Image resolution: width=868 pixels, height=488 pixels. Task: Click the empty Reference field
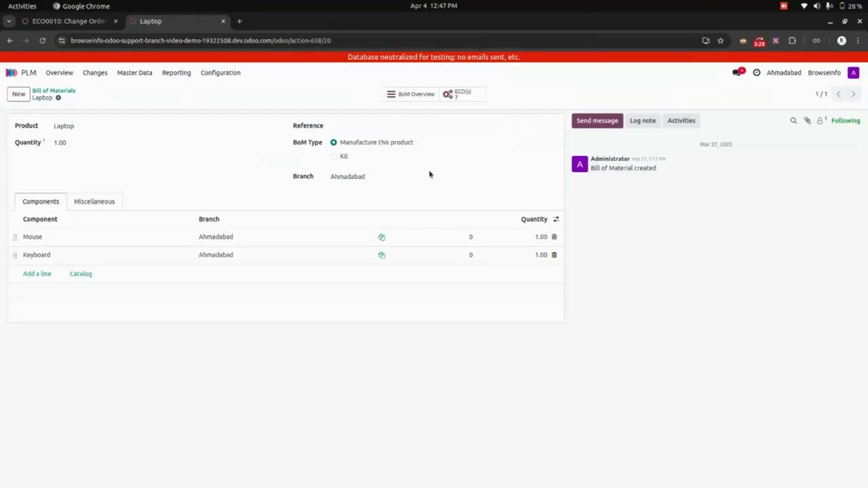[443, 125]
